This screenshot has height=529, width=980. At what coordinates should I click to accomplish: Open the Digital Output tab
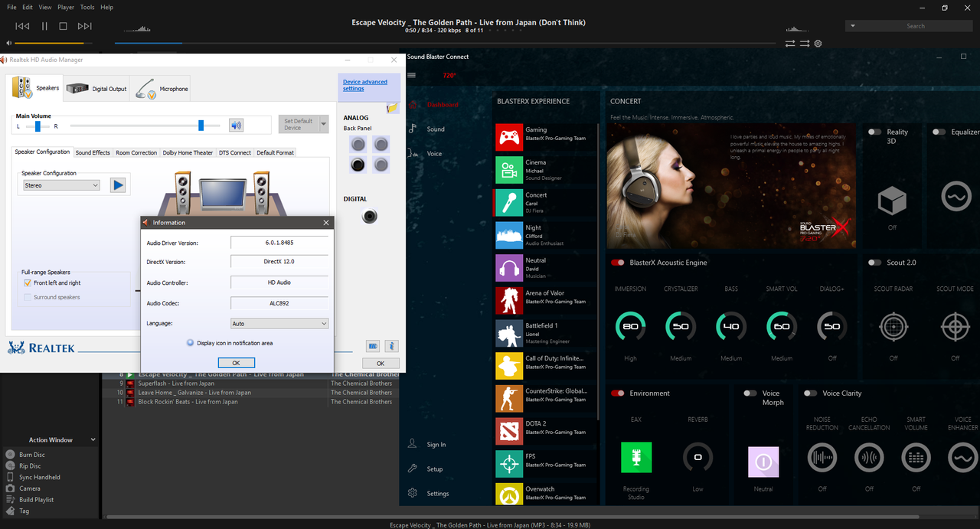click(97, 89)
